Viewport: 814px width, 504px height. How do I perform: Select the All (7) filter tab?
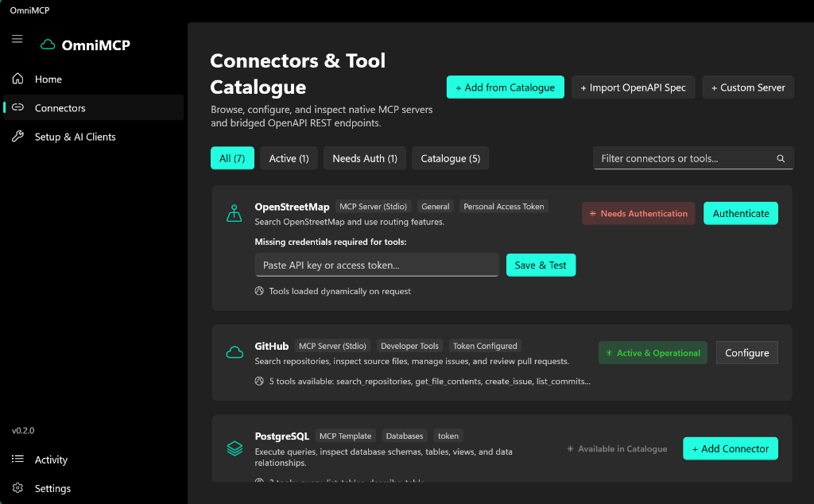point(232,158)
